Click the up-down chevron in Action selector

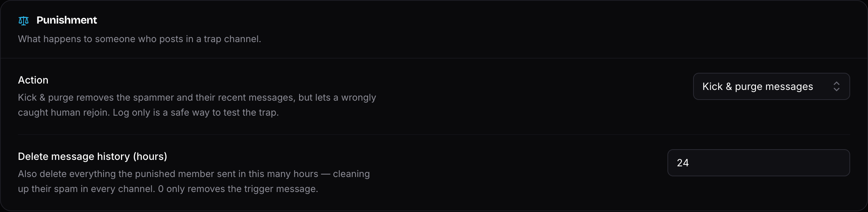[837, 86]
